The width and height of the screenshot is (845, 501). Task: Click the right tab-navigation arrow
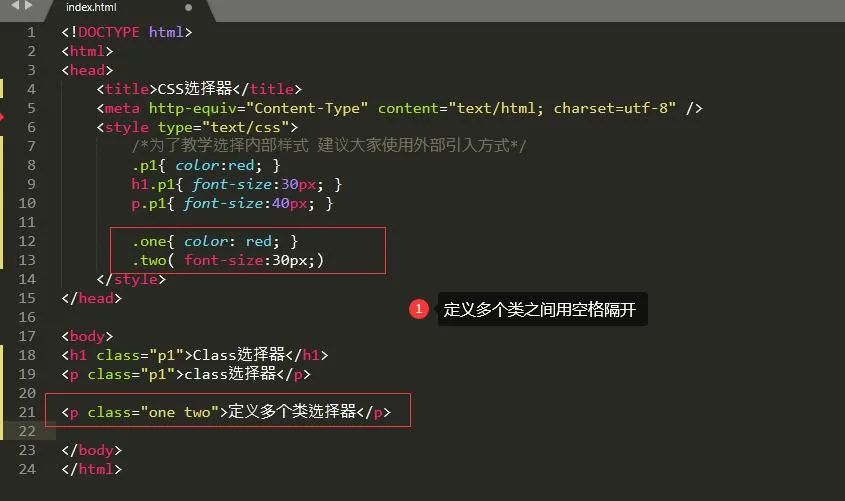[29, 5]
